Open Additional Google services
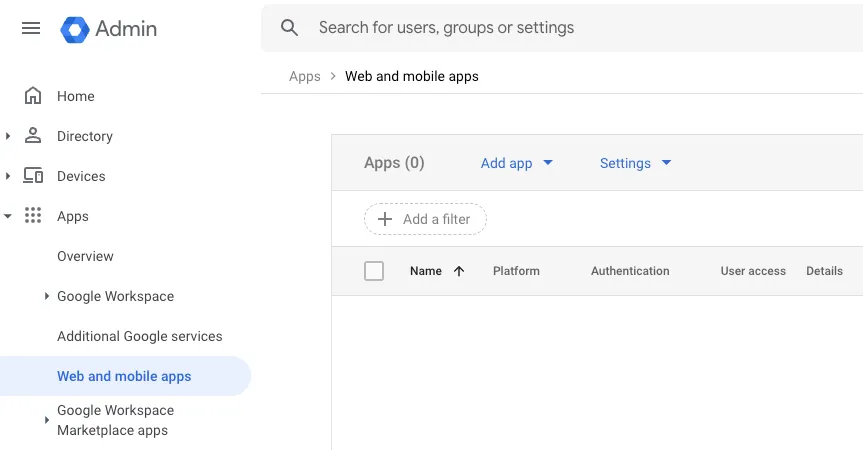This screenshot has width=863, height=450. pyautogui.click(x=140, y=336)
